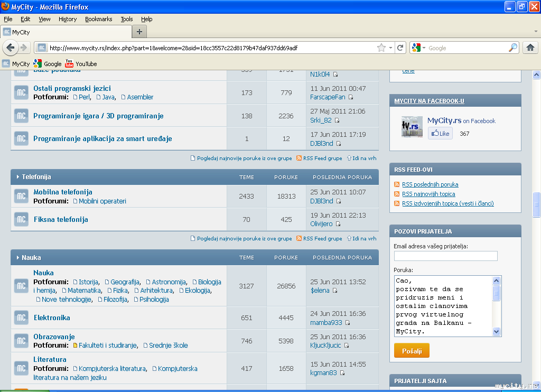Collapse the Nauka group header arrow
The width and height of the screenshot is (541, 392).
point(17,257)
